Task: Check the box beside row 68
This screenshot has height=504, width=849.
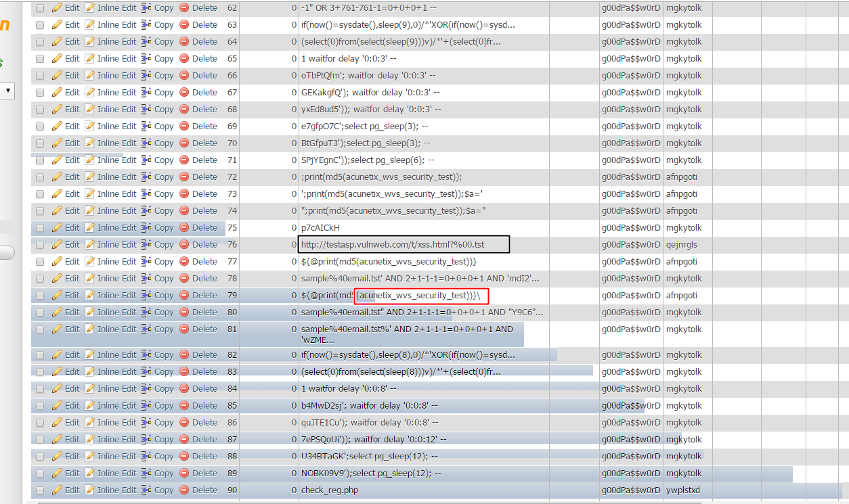Action: (40, 110)
